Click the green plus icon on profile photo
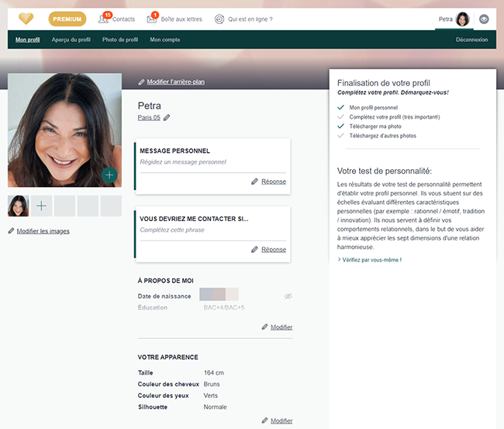This screenshot has width=504, height=429. pyautogui.click(x=109, y=175)
